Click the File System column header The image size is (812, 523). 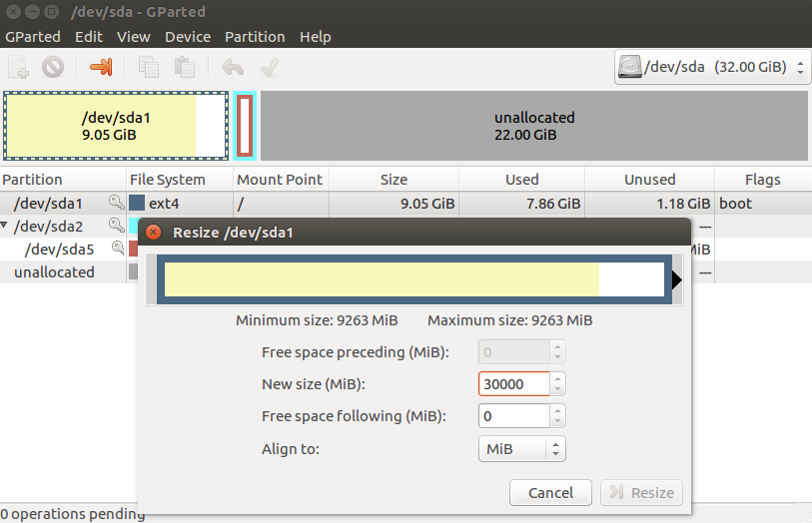click(x=180, y=180)
